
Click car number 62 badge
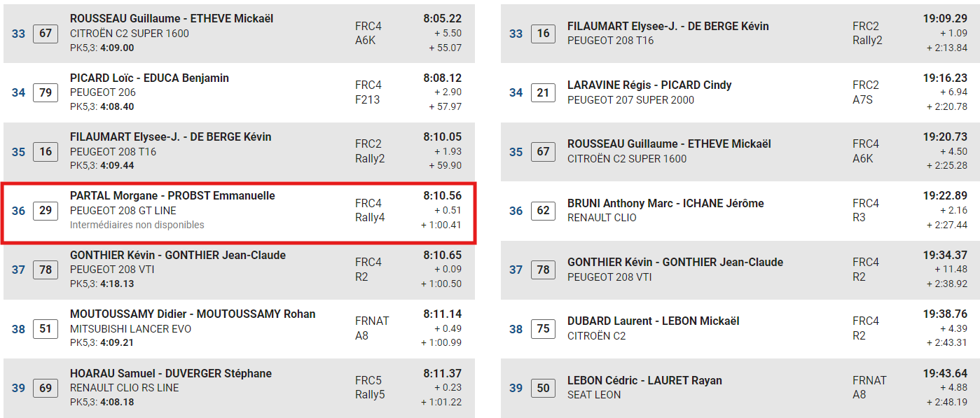point(543,210)
